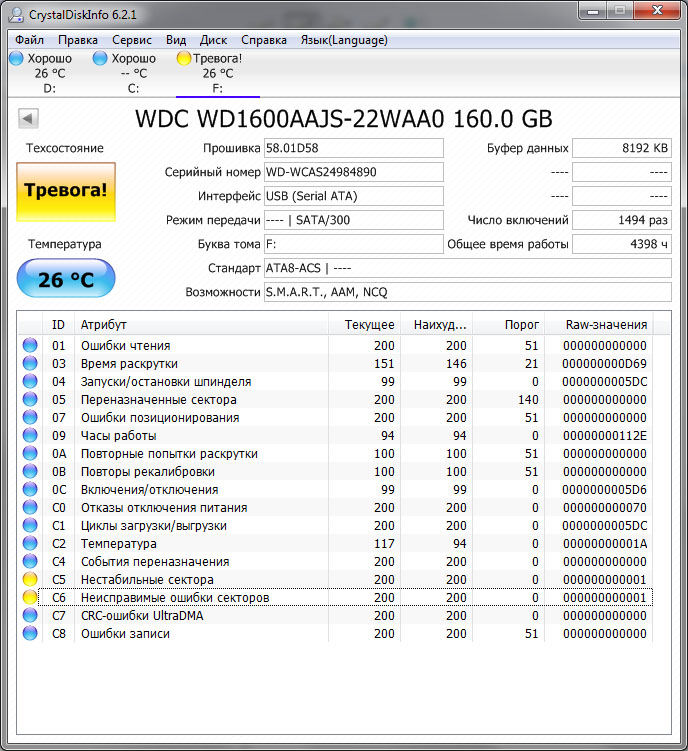This screenshot has width=688, height=751.
Task: Click raw value 000000000070 in Отказы отключения питания
Action: click(605, 508)
